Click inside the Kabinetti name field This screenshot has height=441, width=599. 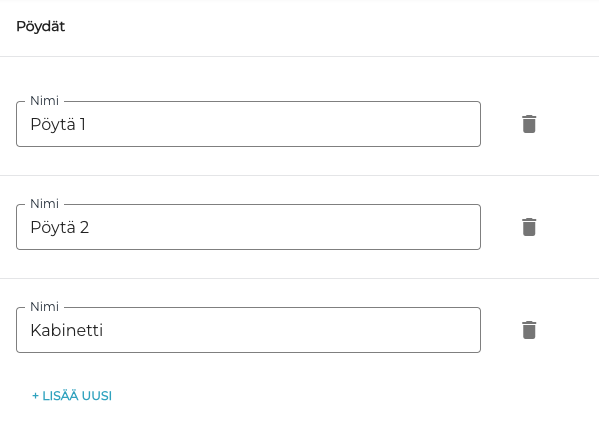click(x=248, y=330)
